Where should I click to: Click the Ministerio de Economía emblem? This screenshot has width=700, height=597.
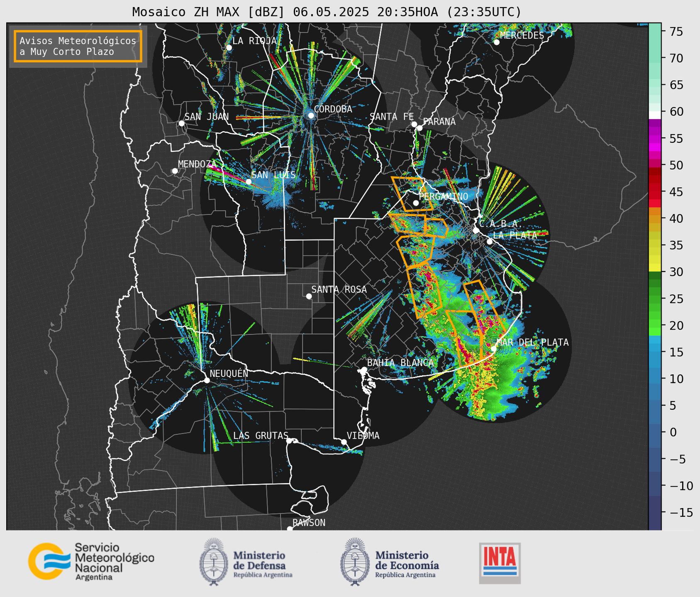(356, 562)
